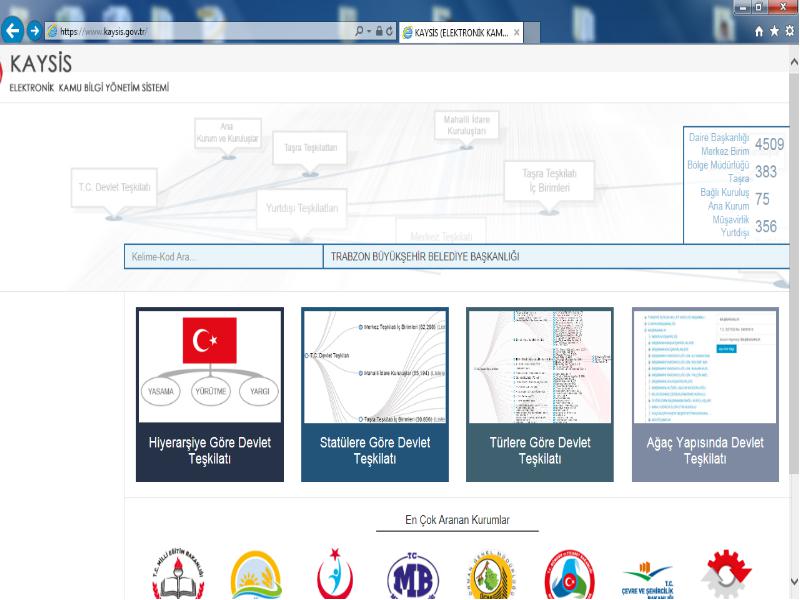
Task: Click the 'En Çok Aranan Kurumlar' heading
Action: pyautogui.click(x=457, y=520)
